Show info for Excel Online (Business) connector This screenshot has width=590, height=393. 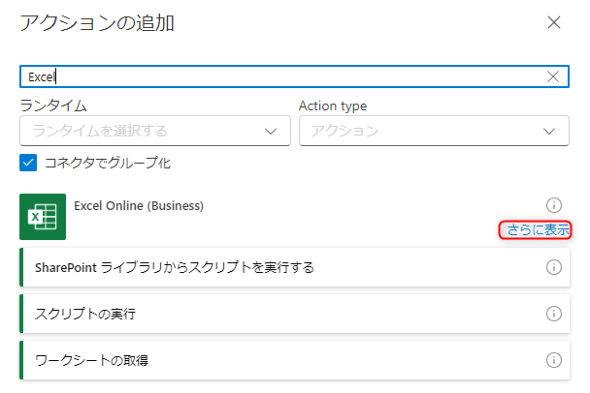tap(554, 205)
